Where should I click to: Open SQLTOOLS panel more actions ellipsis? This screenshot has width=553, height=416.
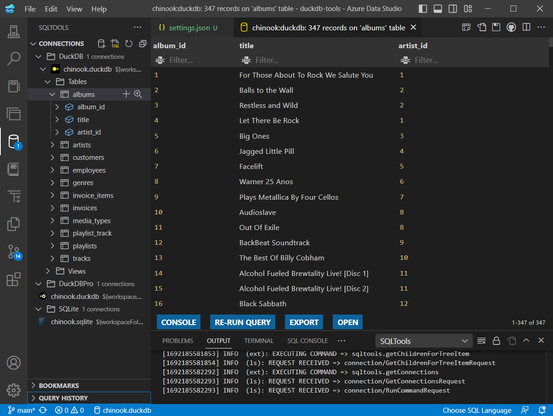[x=137, y=27]
